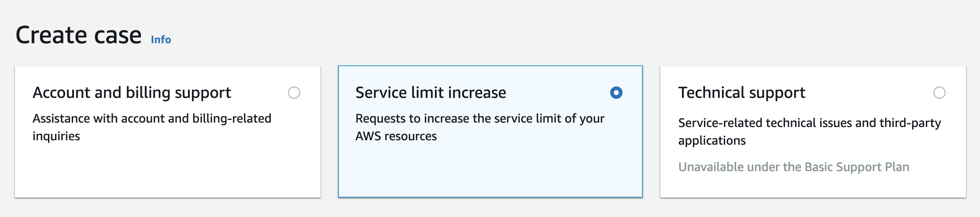Click empty space in highlighted Service limit card
This screenshot has width=980, height=217.
click(490, 172)
